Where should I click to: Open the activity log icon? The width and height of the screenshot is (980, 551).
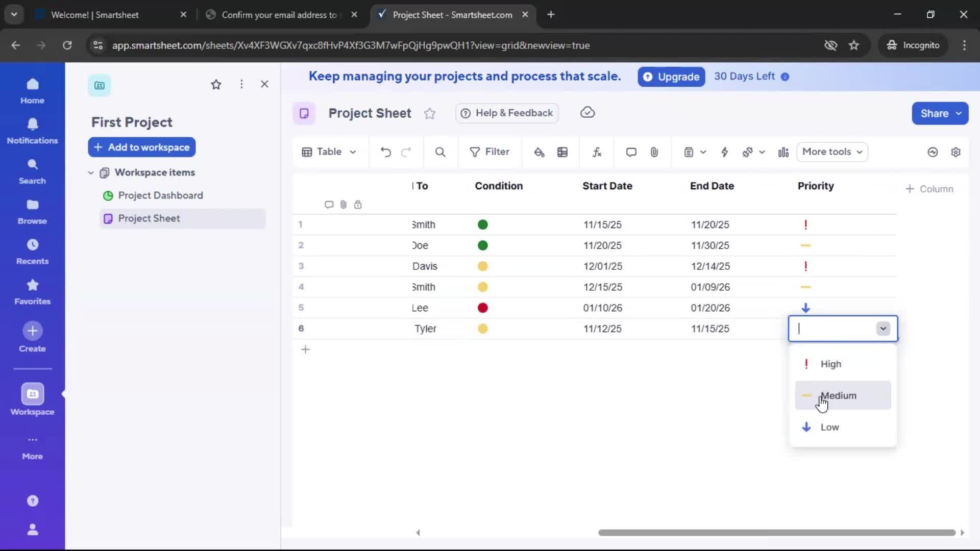click(933, 152)
